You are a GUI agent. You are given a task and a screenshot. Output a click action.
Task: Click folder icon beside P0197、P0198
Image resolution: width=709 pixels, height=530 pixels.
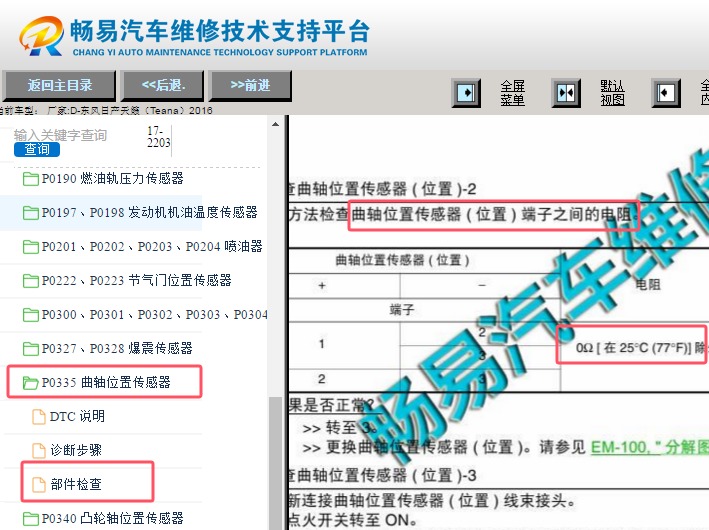coord(30,213)
